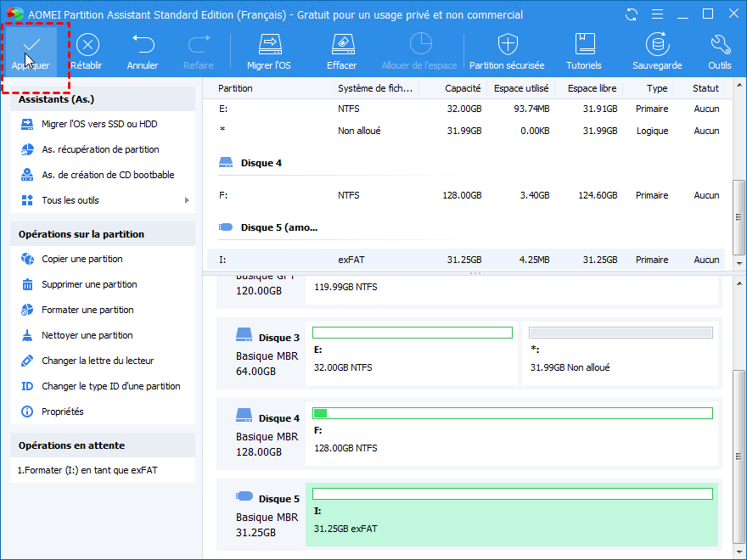
Task: Open As. récupération de partition wizard
Action: coord(100,149)
